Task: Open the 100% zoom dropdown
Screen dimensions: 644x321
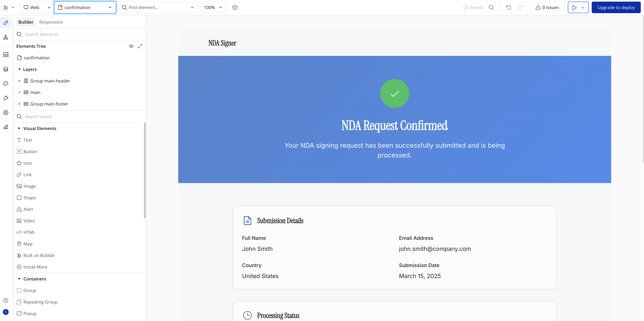Action: click(213, 8)
